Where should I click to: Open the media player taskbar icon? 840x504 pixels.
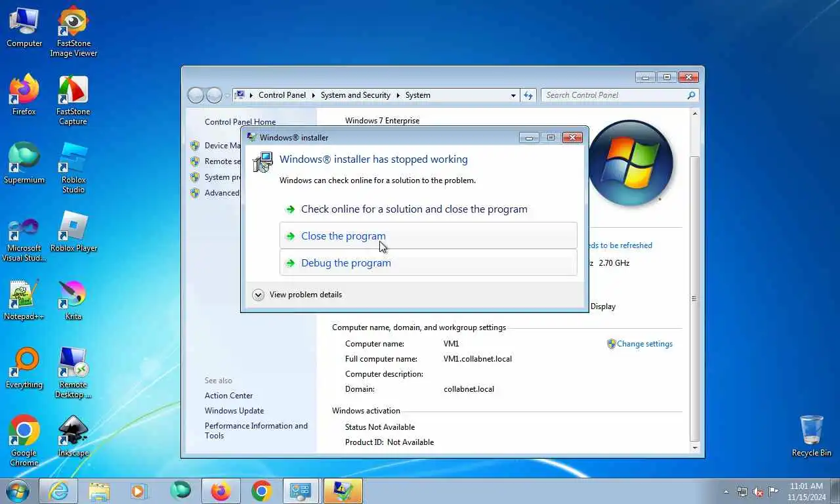138,491
